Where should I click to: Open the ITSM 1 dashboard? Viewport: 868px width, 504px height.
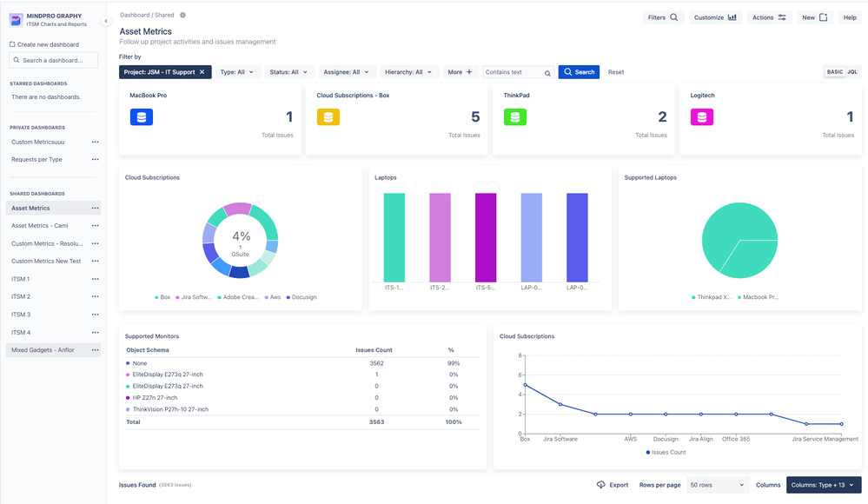point(21,279)
